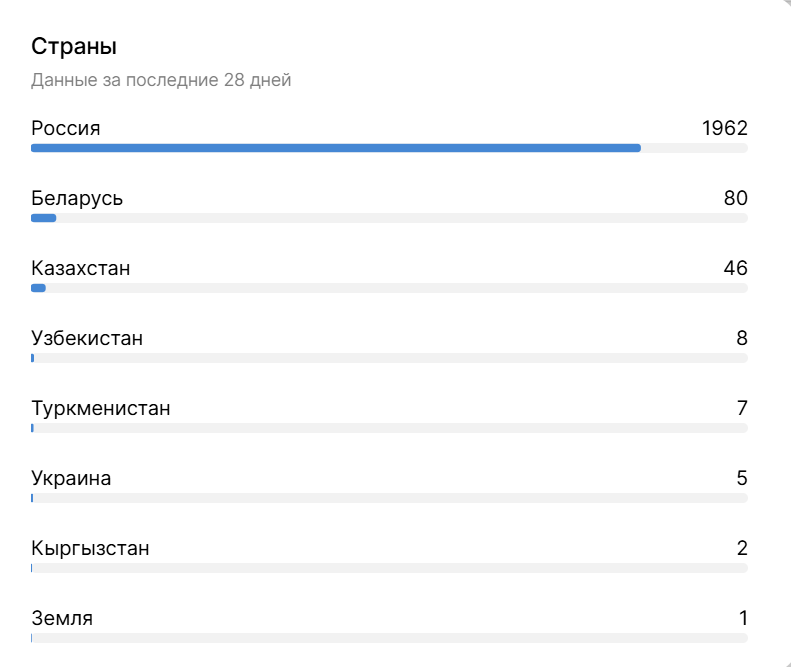The image size is (791, 667).
Task: Select the value 5 for Украина
Action: click(742, 478)
